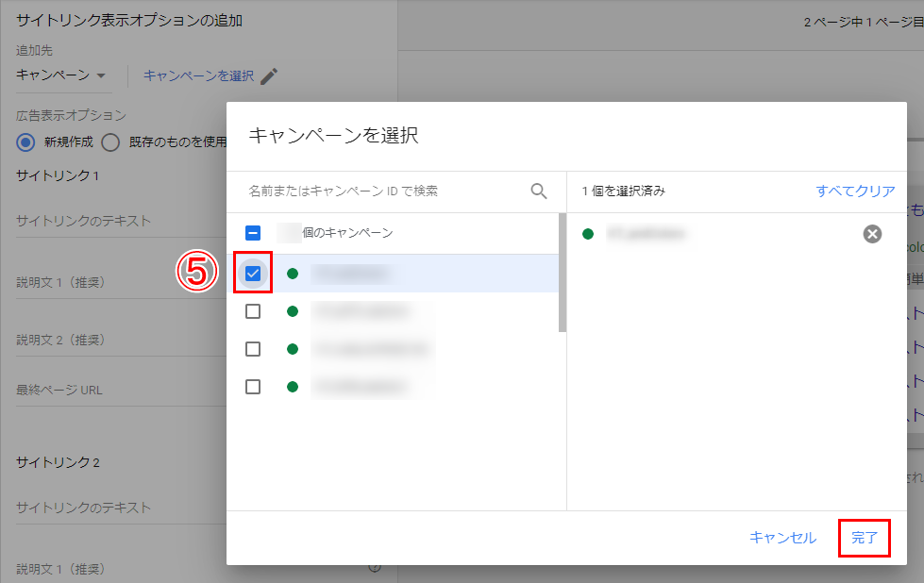Click the 説明文 2（推奨） field
The height and width of the screenshot is (583, 924).
(121, 340)
